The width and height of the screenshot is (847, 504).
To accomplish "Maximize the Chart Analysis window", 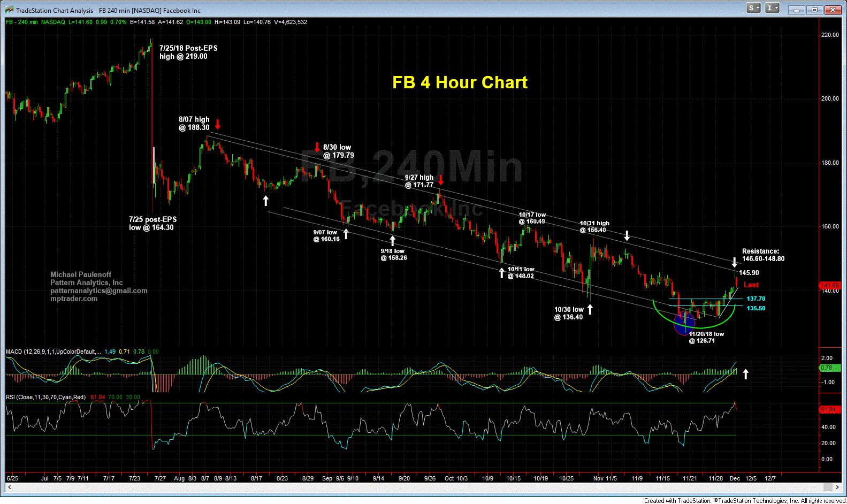I will (x=815, y=10).
